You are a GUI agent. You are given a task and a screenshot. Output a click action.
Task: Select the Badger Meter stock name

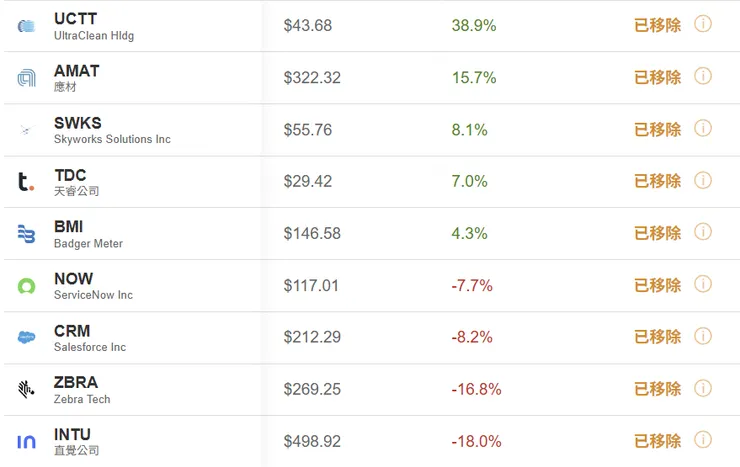[88, 243]
